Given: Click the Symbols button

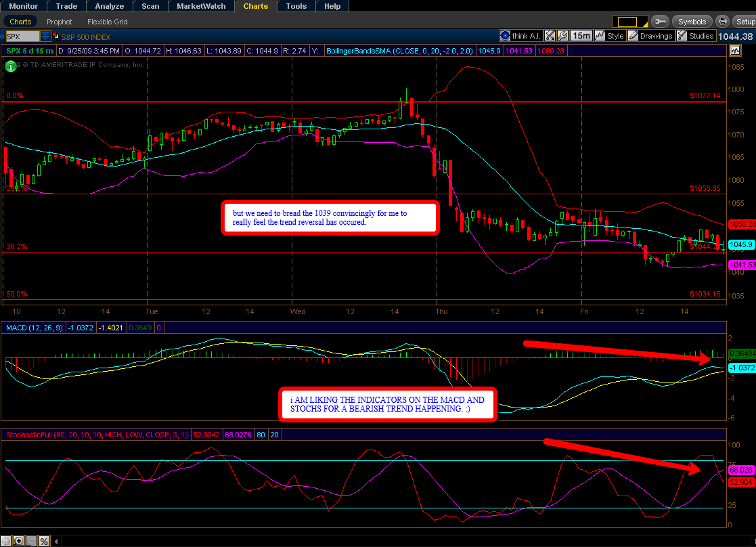Looking at the screenshot, I should (692, 22).
